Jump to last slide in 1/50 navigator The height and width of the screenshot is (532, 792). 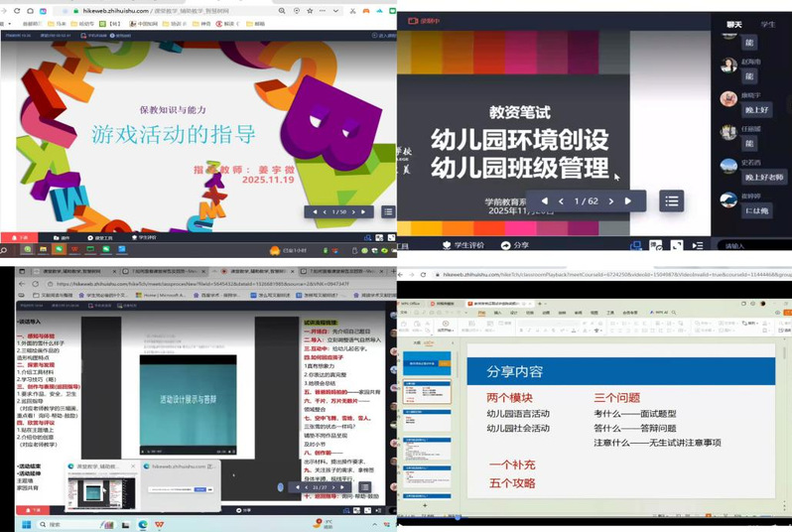364,211
